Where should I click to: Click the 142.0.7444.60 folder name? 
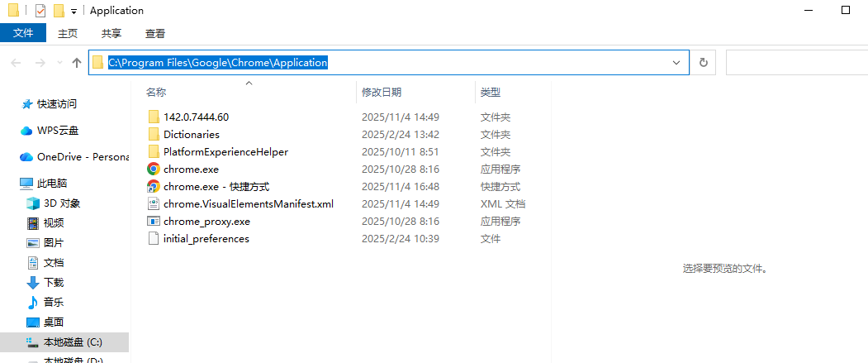click(x=196, y=117)
